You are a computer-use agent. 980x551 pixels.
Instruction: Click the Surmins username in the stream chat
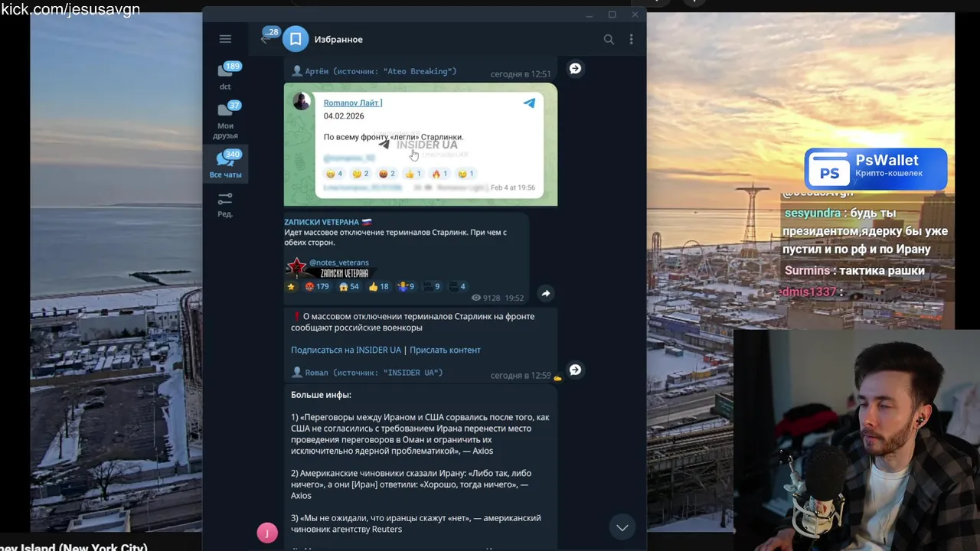tap(807, 270)
